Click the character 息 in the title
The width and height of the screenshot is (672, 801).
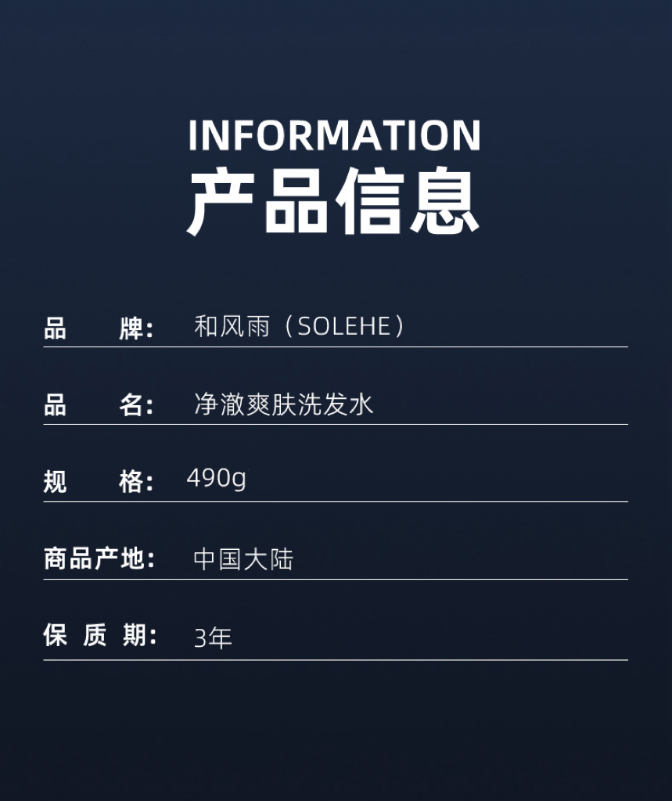(444, 201)
